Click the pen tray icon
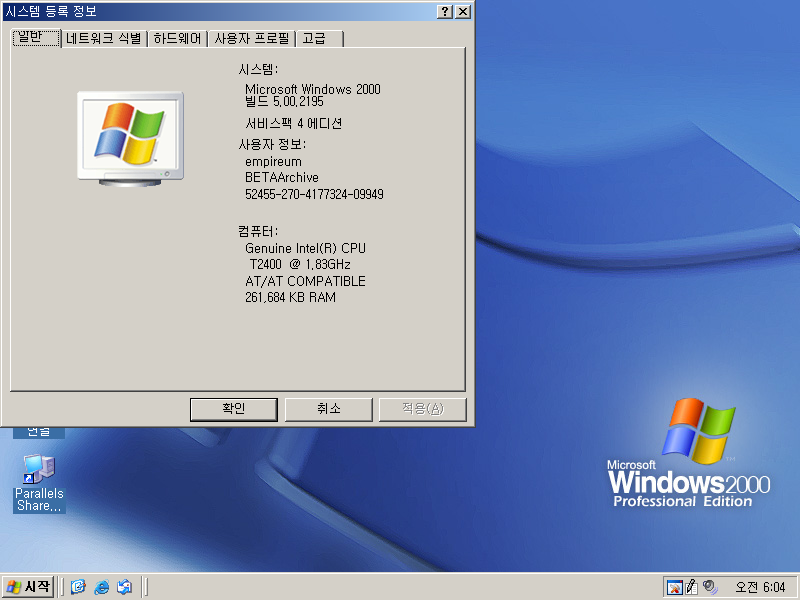This screenshot has width=800, height=600. [x=691, y=587]
